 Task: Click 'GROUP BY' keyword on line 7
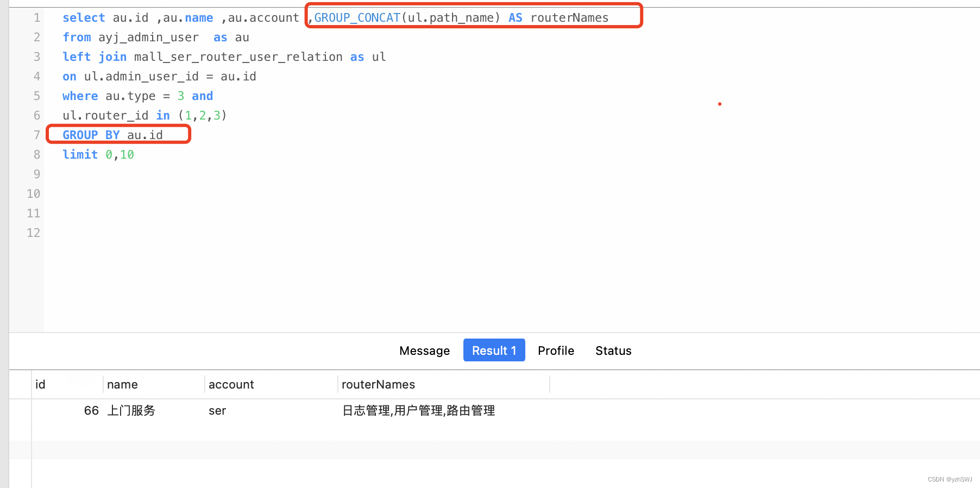(x=91, y=135)
